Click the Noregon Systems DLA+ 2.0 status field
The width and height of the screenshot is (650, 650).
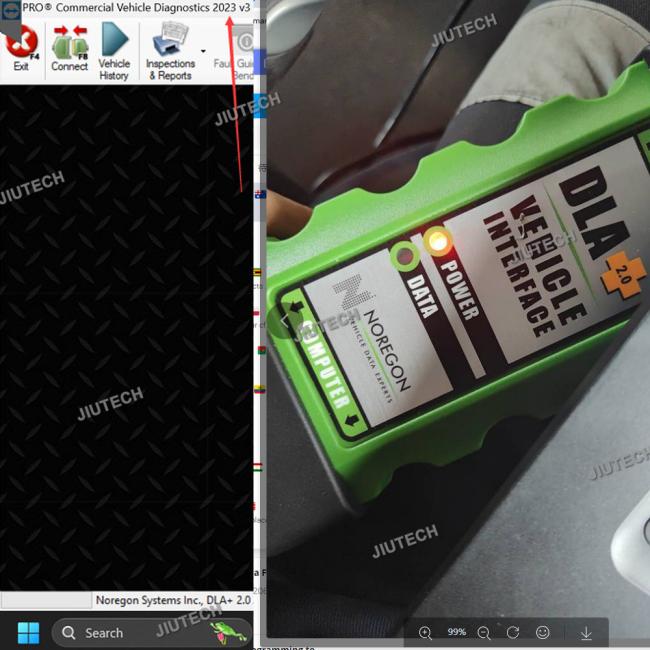tap(173, 600)
